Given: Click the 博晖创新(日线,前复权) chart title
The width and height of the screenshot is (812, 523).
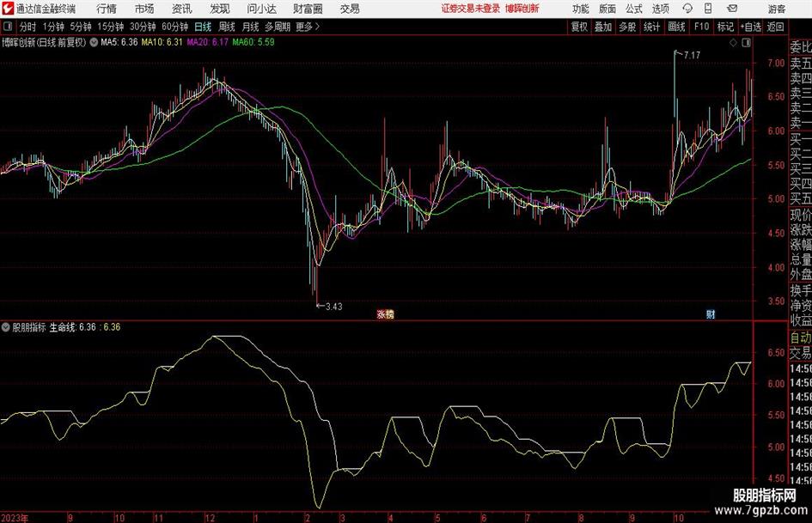Looking at the screenshot, I should [x=44, y=42].
